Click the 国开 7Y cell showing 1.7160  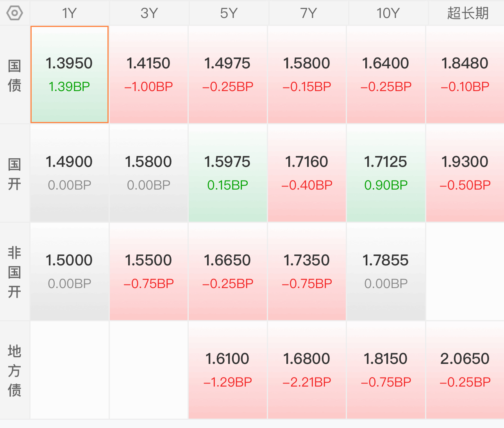click(307, 173)
